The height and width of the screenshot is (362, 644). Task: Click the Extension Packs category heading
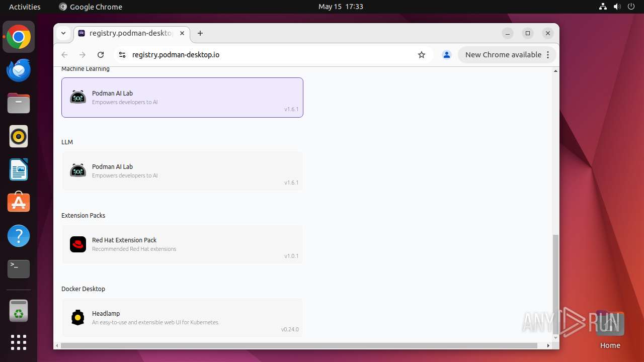pos(83,216)
